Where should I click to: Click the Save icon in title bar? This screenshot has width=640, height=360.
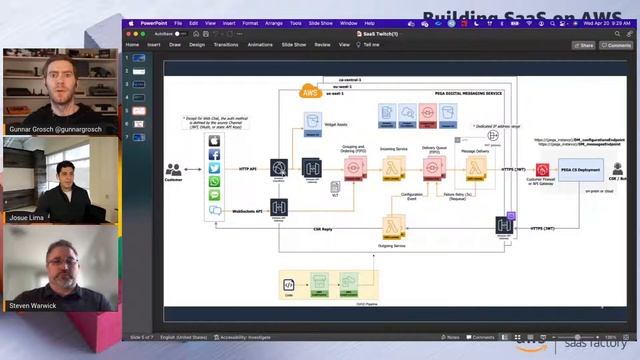coord(206,34)
